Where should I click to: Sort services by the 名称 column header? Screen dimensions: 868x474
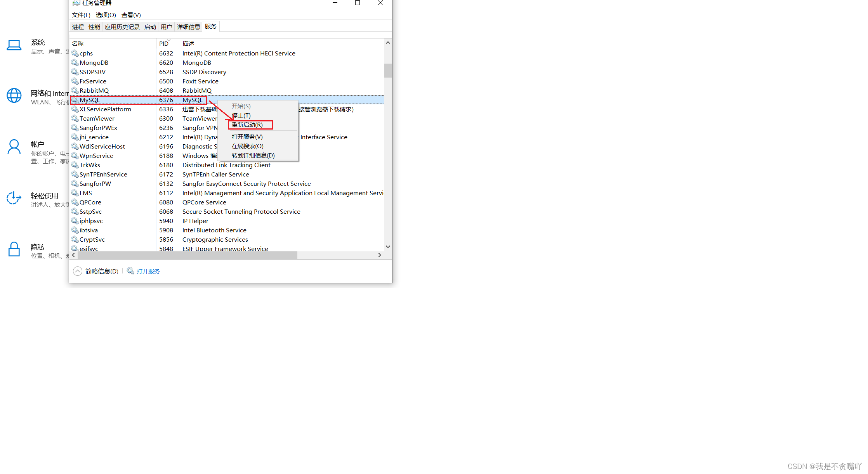pos(113,43)
